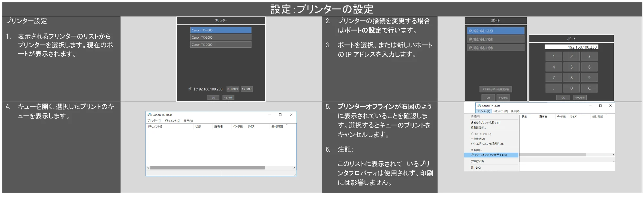The height and width of the screenshot is (218, 644).
Task: Click horizontal scrollbar in TX-3000 queue window
Action: point(553,155)
